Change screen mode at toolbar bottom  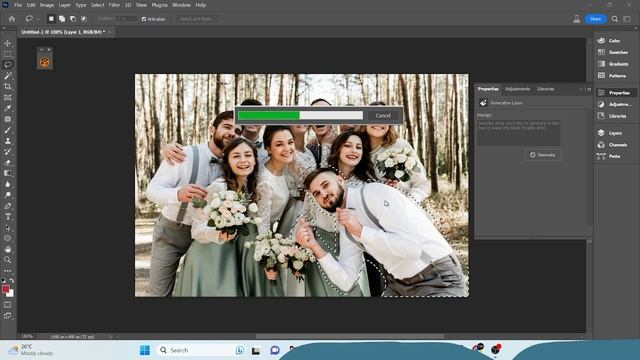[x=8, y=316]
